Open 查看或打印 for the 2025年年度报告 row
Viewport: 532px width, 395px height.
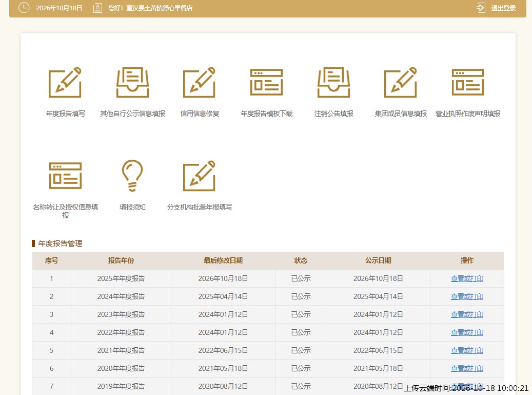pos(467,278)
